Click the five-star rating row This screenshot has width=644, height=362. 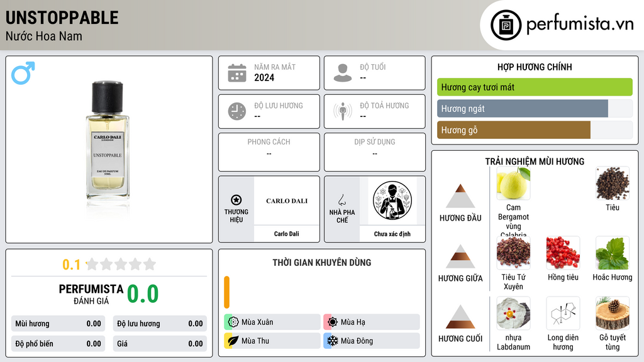[121, 265]
